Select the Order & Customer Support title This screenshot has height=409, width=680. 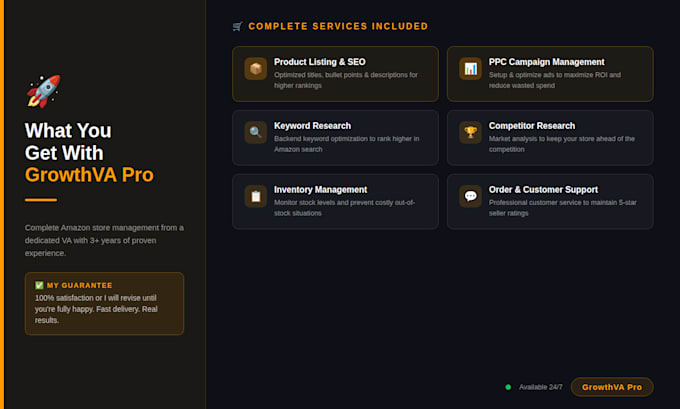[543, 190]
